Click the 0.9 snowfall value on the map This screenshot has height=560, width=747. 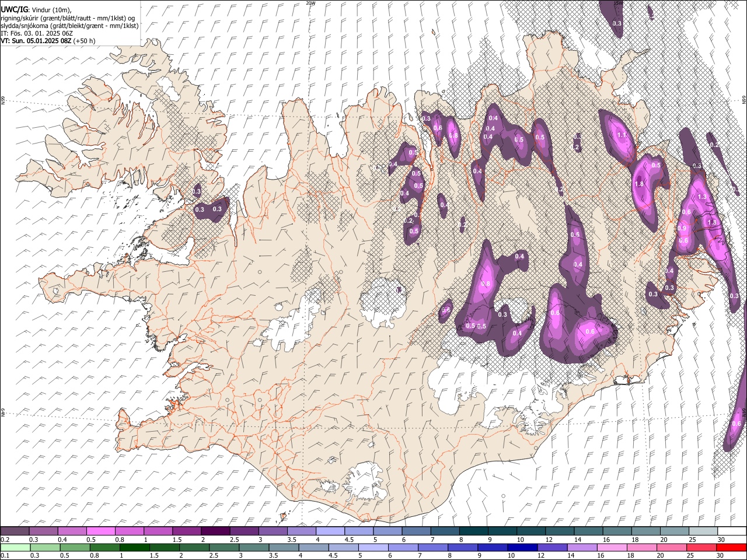[x=682, y=228]
